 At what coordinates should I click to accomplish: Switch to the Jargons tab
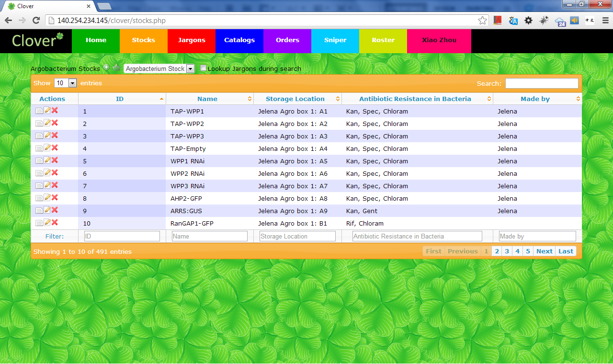coord(191,41)
